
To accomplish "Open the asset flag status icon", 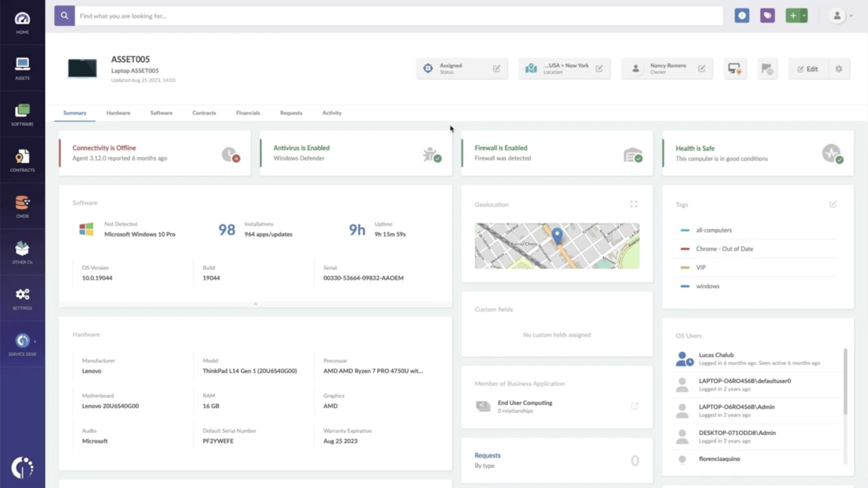I will coord(768,69).
